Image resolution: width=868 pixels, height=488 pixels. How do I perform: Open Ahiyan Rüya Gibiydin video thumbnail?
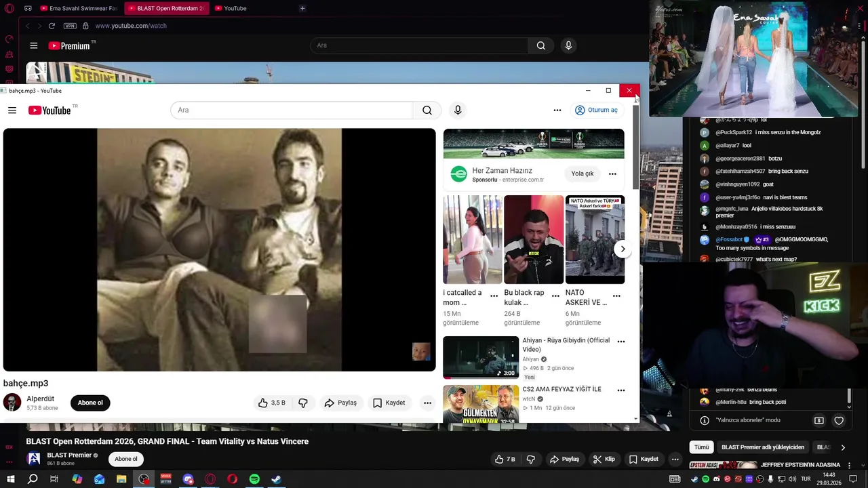click(x=481, y=357)
